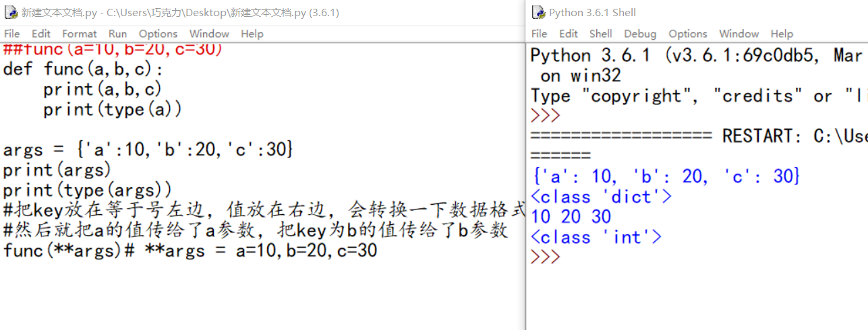
Task: Open the editor window's File menu
Action: click(11, 34)
